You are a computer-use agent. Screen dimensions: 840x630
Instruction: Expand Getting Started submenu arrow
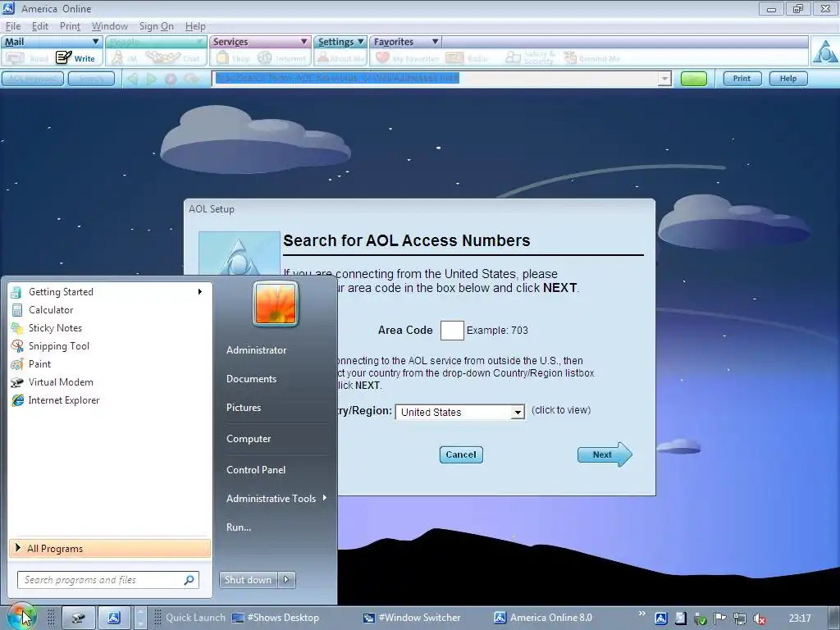[200, 291]
